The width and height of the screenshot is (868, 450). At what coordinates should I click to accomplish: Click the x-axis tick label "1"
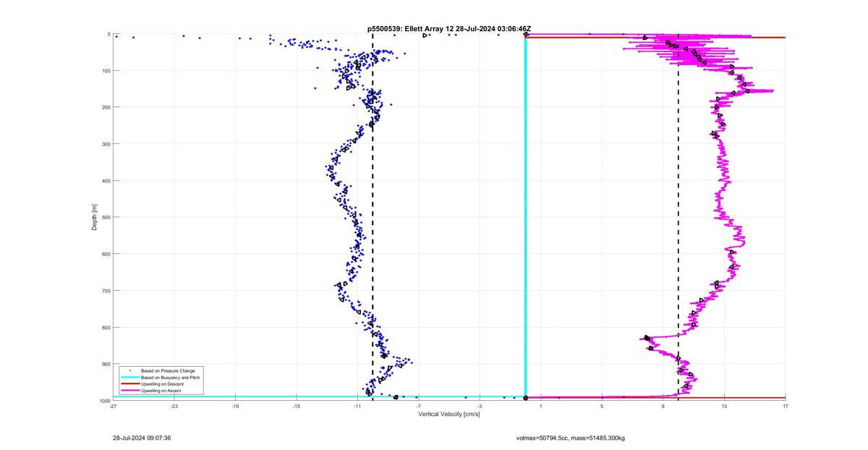pyautogui.click(x=541, y=406)
